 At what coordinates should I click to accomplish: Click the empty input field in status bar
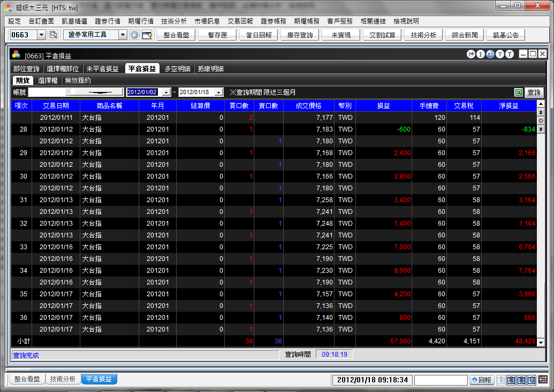[x=441, y=380]
